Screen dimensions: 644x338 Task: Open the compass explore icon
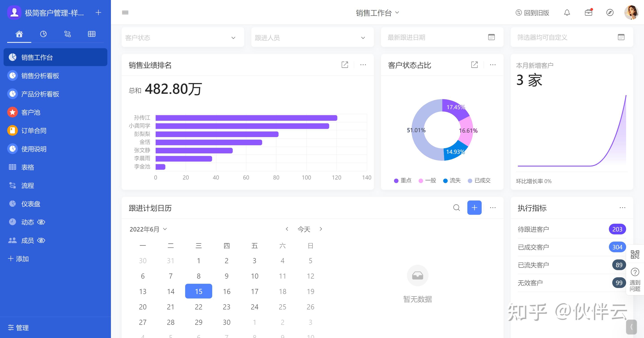(x=610, y=13)
